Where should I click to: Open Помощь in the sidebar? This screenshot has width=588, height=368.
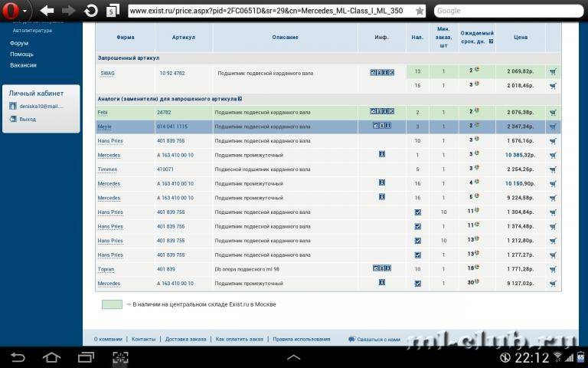tap(21, 54)
